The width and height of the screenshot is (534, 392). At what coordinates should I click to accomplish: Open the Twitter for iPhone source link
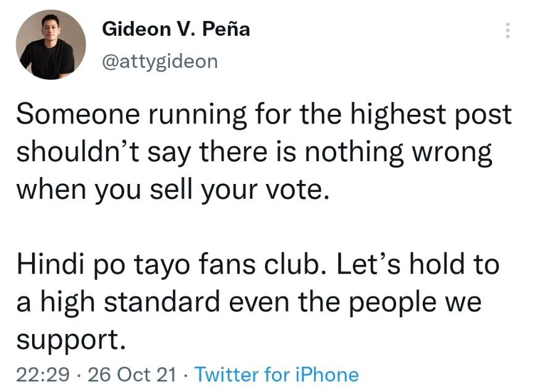click(x=276, y=375)
